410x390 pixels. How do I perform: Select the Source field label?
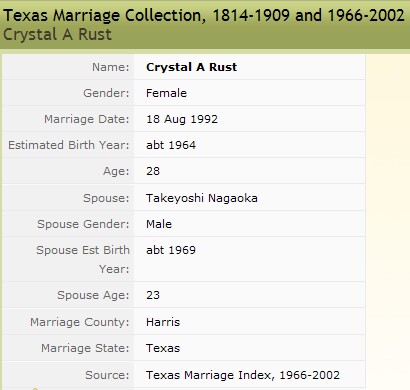(107, 375)
